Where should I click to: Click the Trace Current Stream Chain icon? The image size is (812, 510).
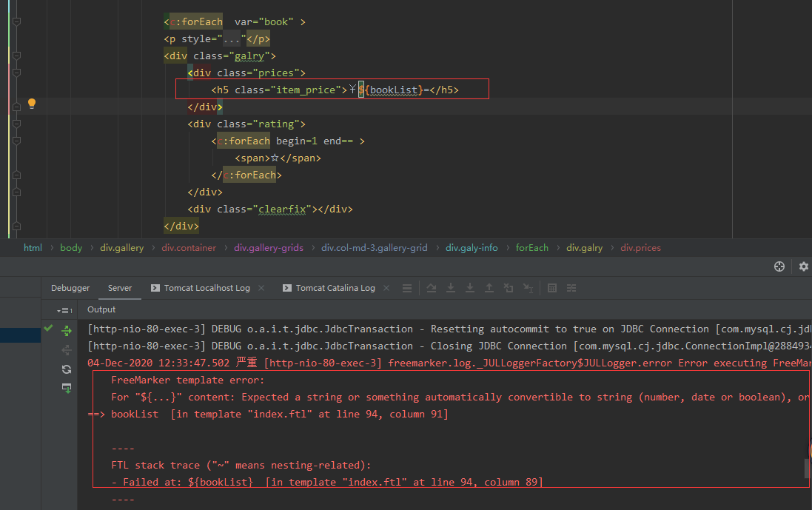[x=571, y=288]
